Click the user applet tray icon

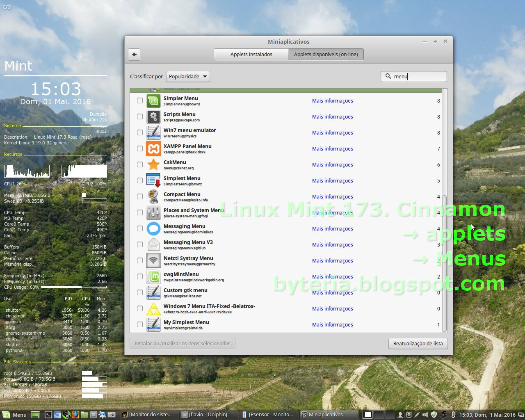coord(400,415)
